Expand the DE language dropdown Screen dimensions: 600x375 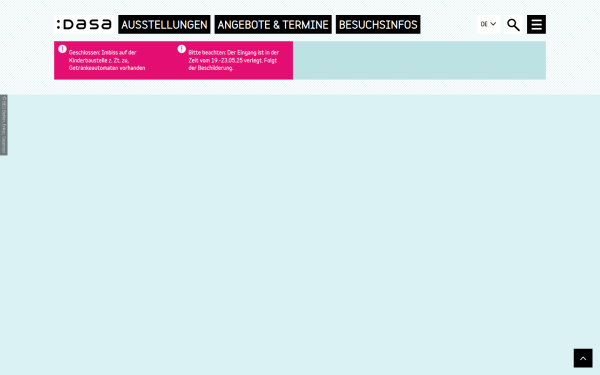[488, 24]
